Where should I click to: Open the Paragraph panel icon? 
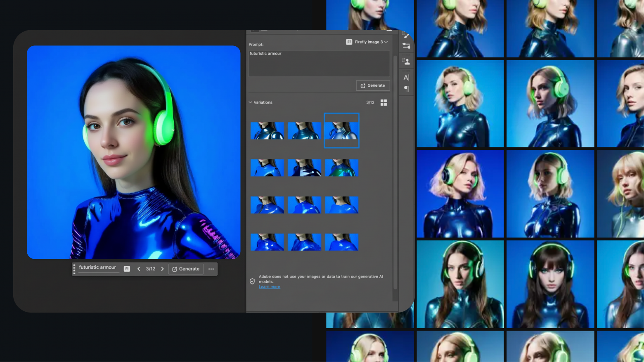(406, 89)
